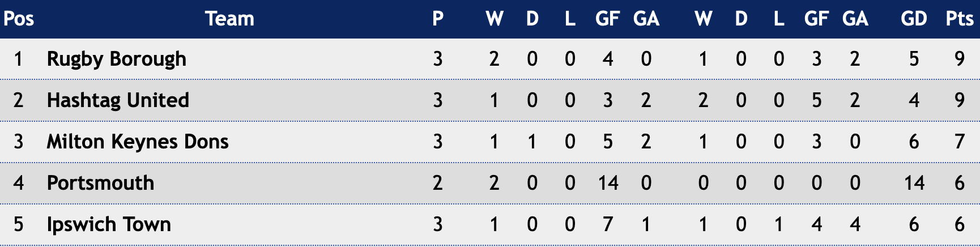
Task: Click the Pos column header
Action: coord(19,19)
